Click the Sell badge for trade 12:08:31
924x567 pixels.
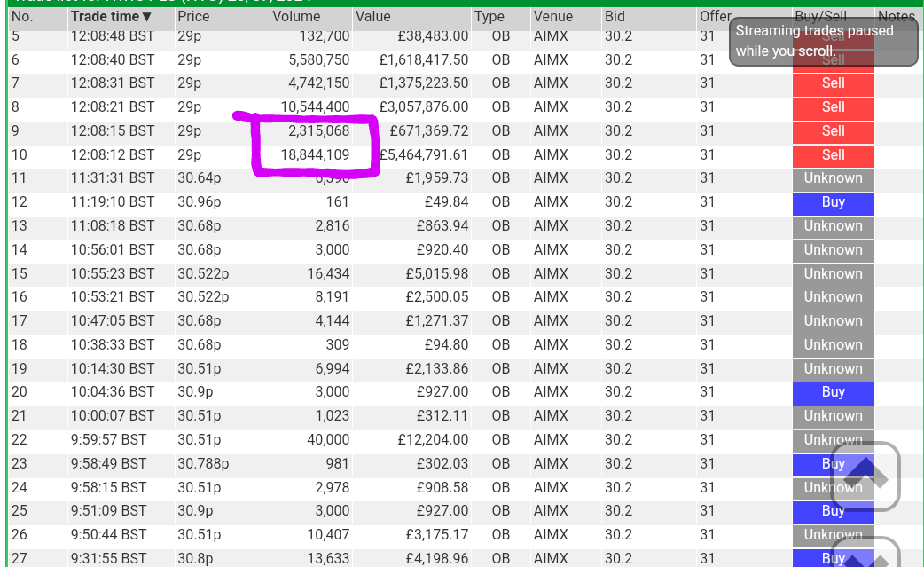[x=834, y=83]
